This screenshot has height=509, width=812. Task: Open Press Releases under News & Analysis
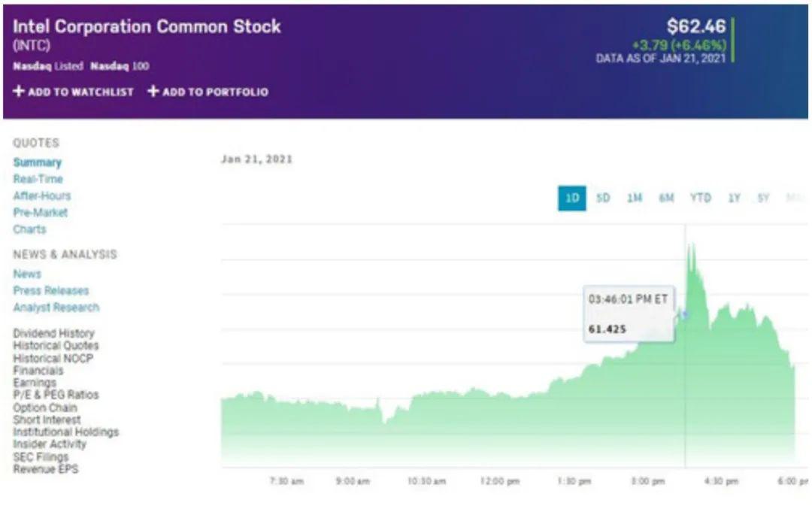click(x=50, y=291)
